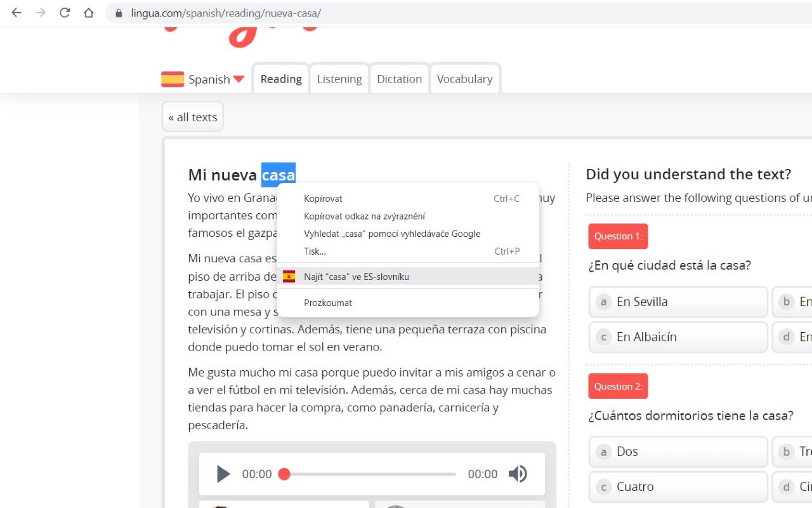
Task: Switch to the Reading tab
Action: tap(281, 79)
